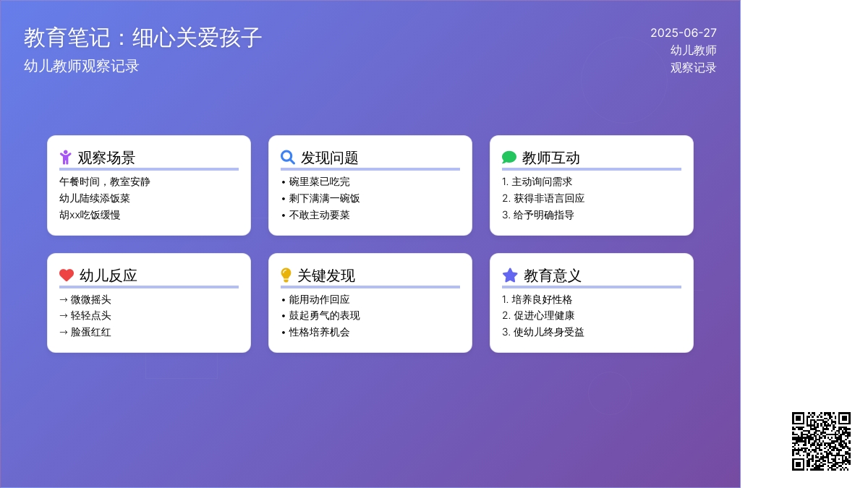
Task: Click the 发现问题 card heading
Action: [330, 158]
